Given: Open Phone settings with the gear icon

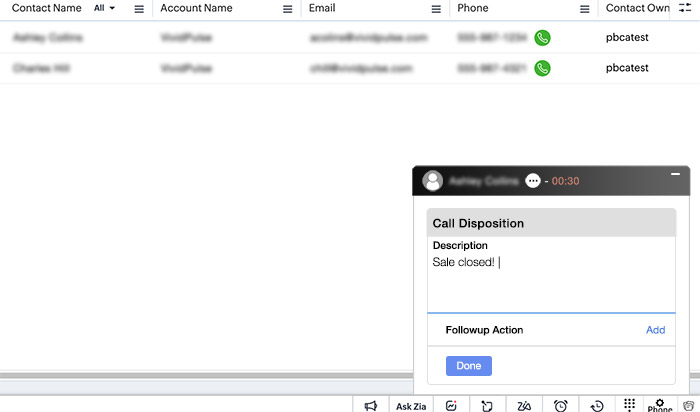Looking at the screenshot, I should [x=660, y=406].
